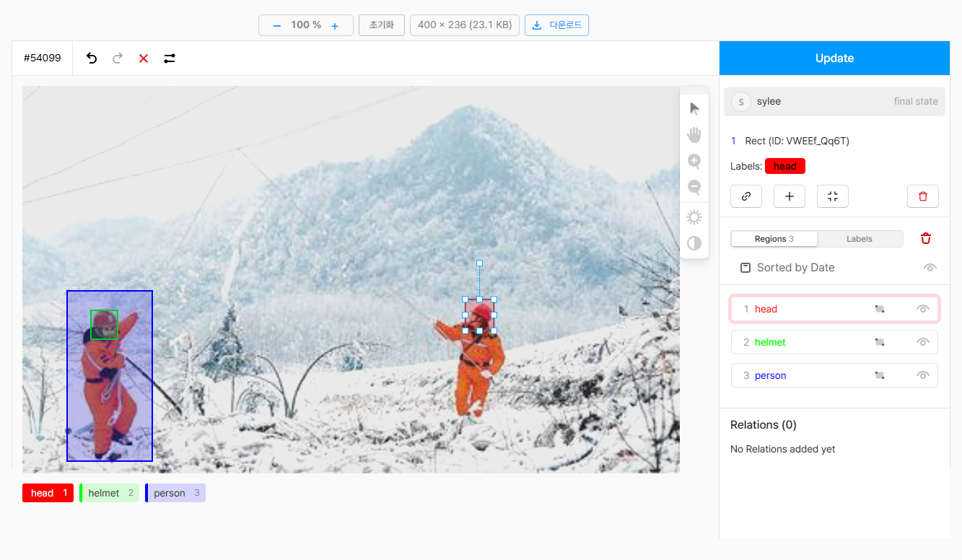Click the Sorted by Date icon
The image size is (962, 560).
click(745, 268)
